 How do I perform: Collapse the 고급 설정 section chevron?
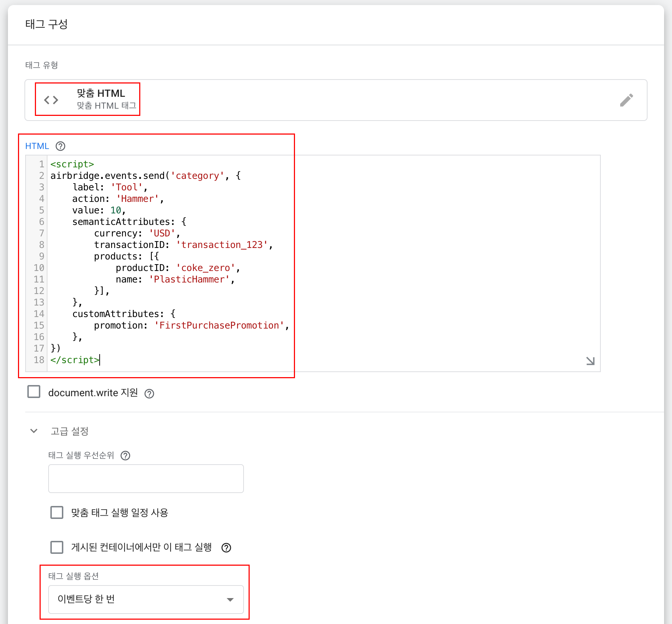coord(34,431)
